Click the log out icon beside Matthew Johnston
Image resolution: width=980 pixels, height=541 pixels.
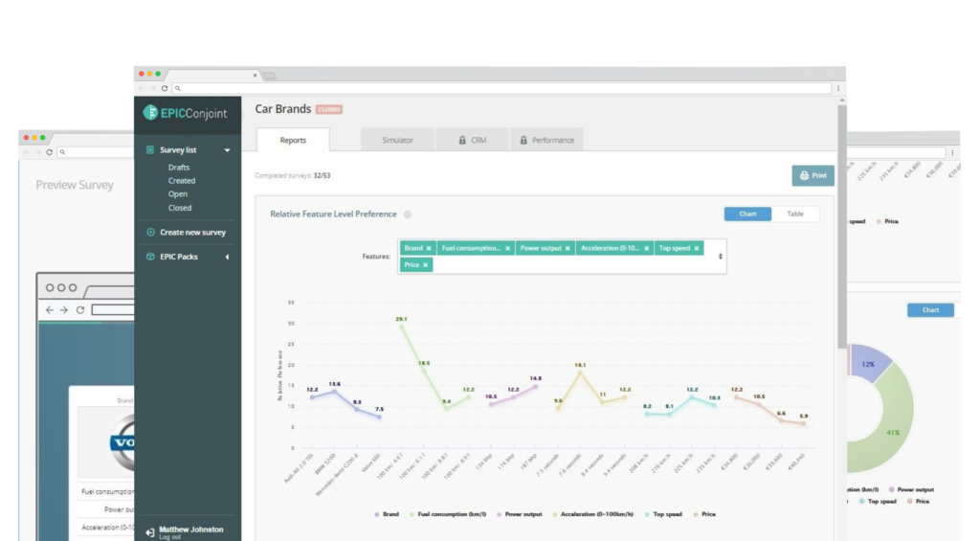pos(150,532)
